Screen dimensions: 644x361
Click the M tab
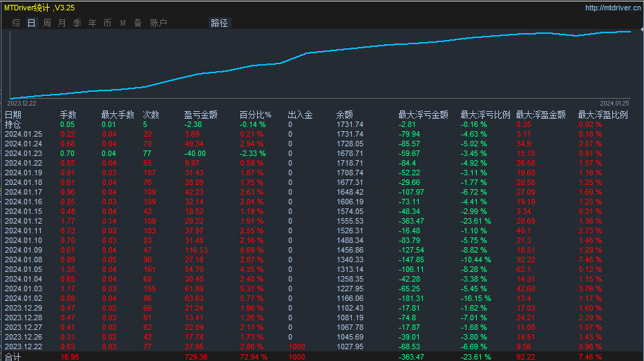coord(122,23)
